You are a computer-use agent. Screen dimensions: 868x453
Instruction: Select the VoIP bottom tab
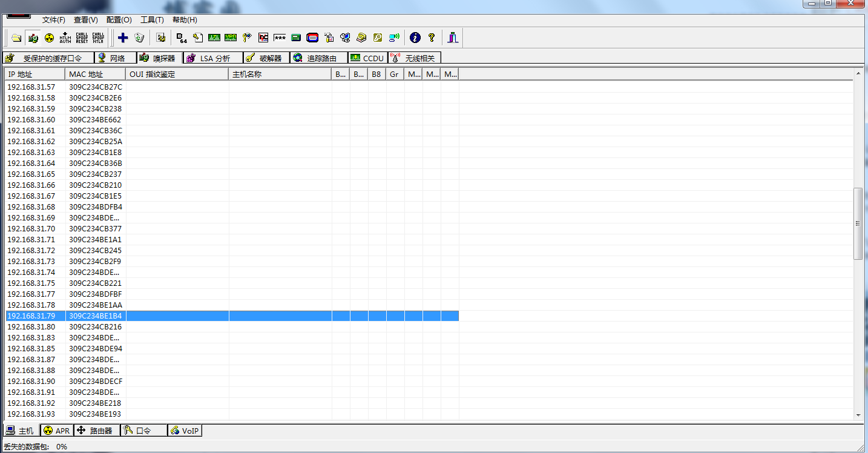(185, 431)
